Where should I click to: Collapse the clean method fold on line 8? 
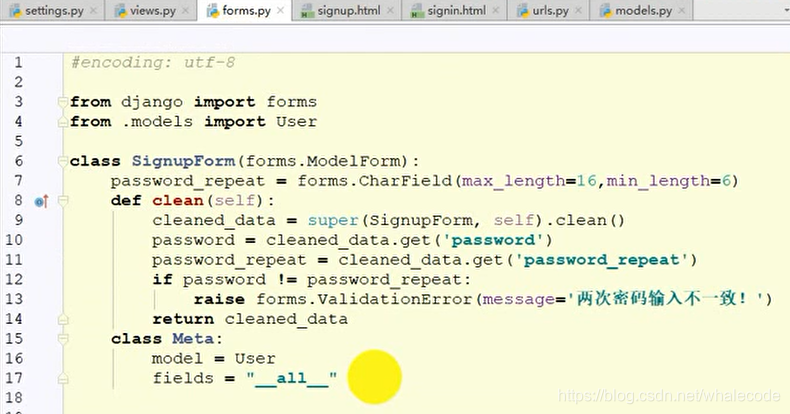[63, 201]
